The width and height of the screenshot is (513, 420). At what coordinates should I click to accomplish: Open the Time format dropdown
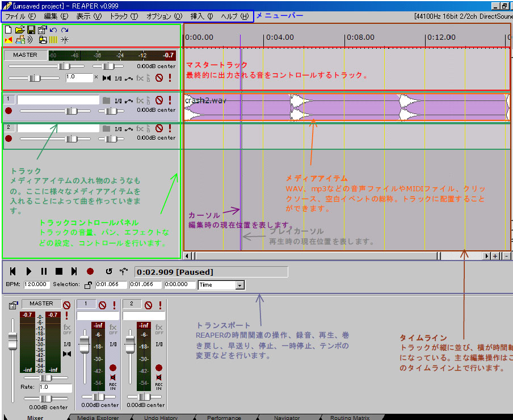(x=240, y=285)
